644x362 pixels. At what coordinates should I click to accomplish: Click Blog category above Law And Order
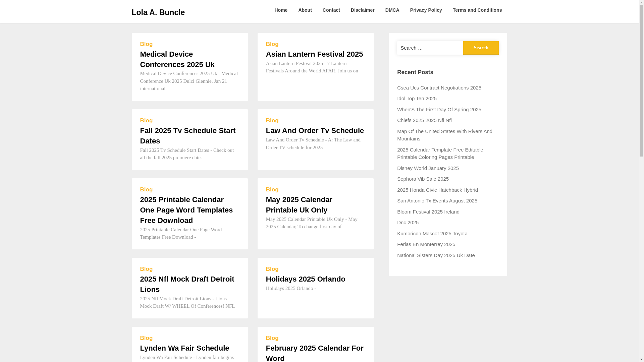pos(272,121)
